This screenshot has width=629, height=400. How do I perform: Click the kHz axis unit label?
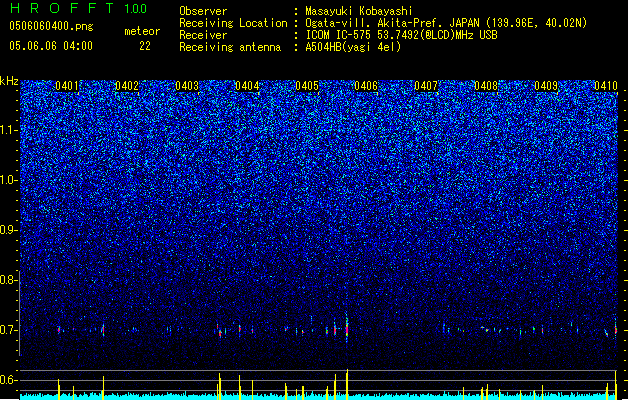click(x=9, y=81)
